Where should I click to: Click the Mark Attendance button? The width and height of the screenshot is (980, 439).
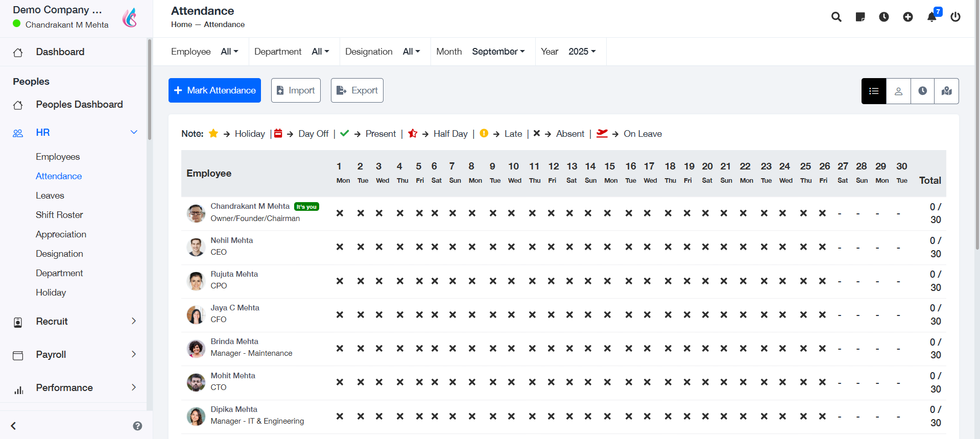pos(214,90)
